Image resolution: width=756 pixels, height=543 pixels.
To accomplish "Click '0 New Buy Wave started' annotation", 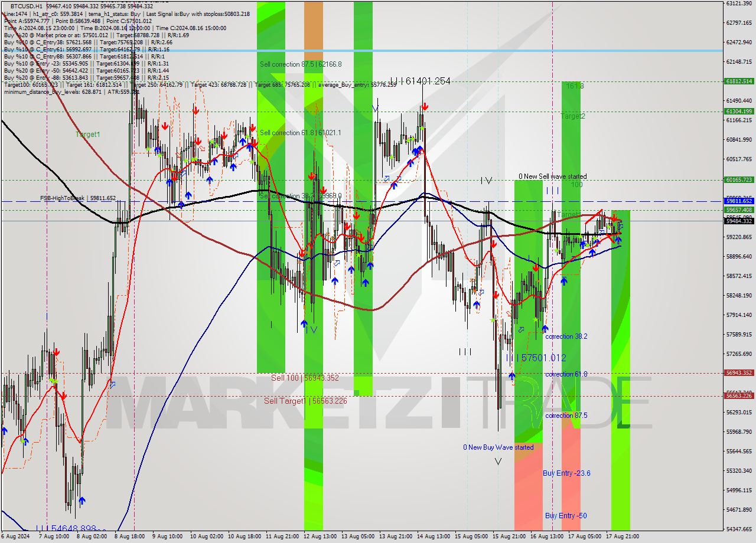I will coord(498,447).
